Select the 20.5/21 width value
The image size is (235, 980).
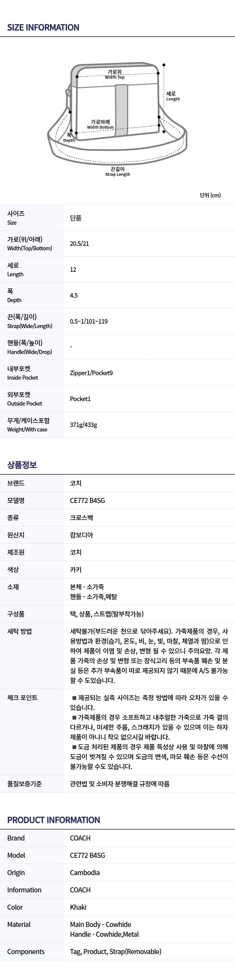(x=79, y=243)
